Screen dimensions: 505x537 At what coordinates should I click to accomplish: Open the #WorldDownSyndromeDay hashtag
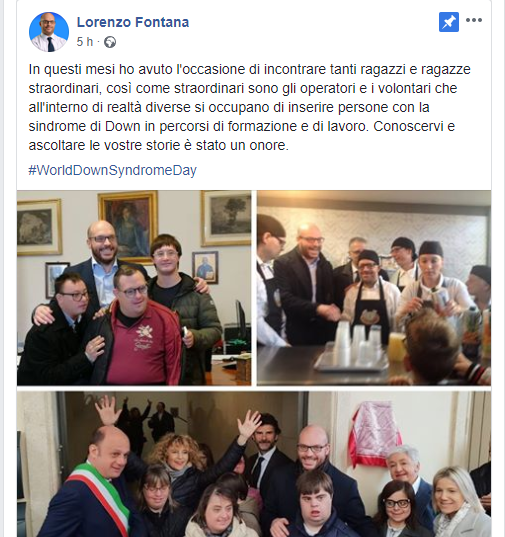tap(113, 170)
